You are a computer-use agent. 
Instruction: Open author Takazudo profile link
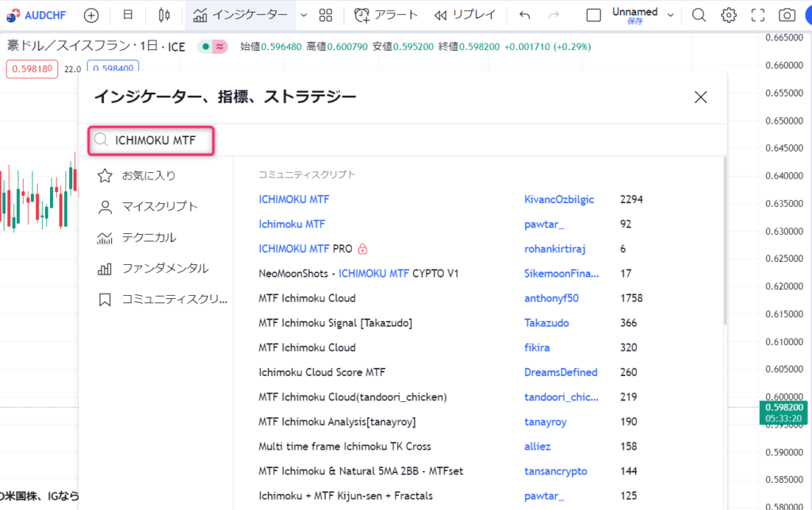tap(546, 323)
